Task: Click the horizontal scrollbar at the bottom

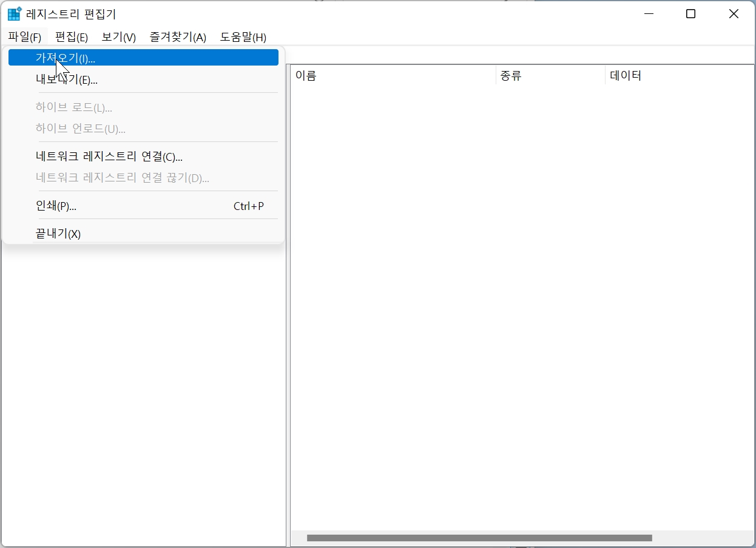Action: (479, 538)
